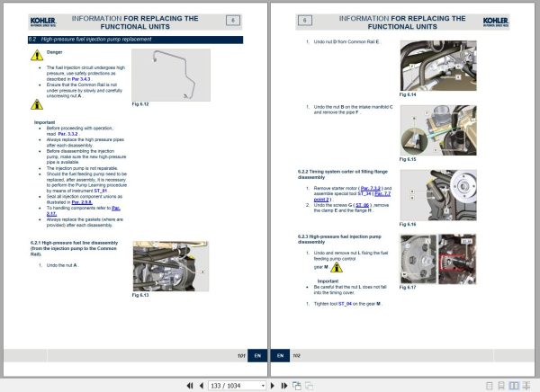Click the 6.2.3 injection pump disassembly heading
Screen dimensions: 540x392
[x=339, y=239]
